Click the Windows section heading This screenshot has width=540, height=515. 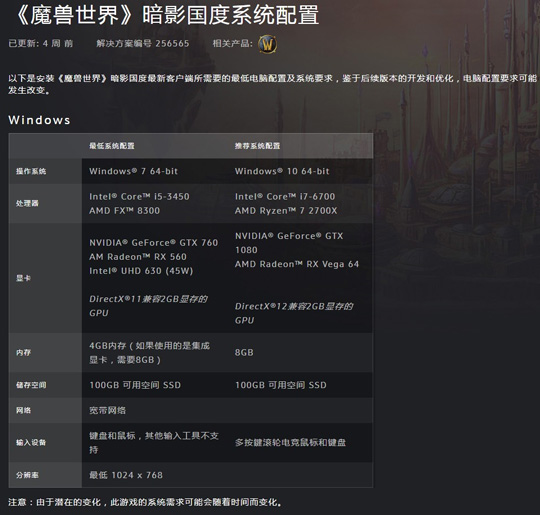(39, 120)
